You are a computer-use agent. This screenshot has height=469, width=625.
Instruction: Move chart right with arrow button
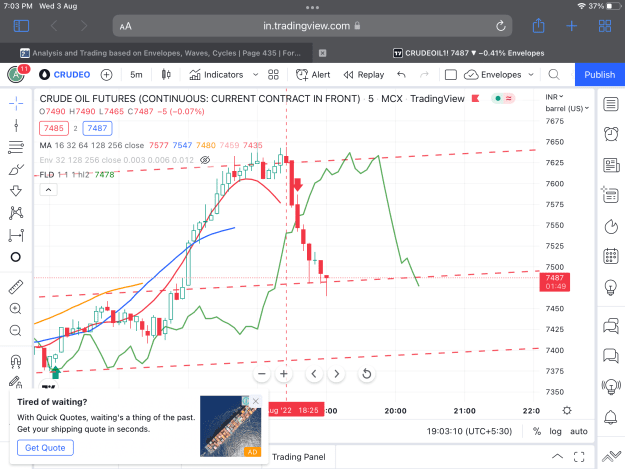(336, 374)
